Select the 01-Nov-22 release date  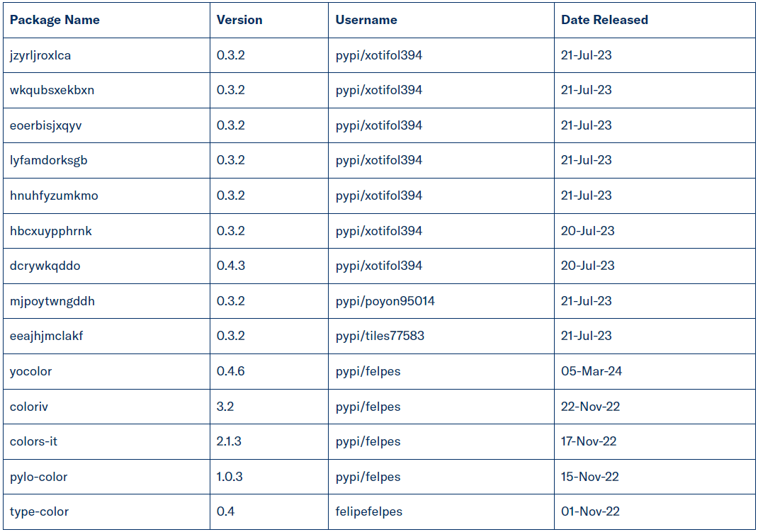coord(589,511)
